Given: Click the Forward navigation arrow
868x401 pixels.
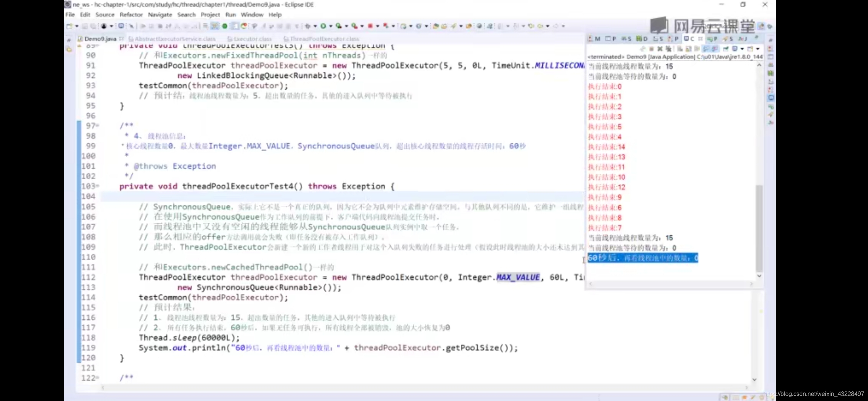Looking at the screenshot, I should (x=555, y=26).
